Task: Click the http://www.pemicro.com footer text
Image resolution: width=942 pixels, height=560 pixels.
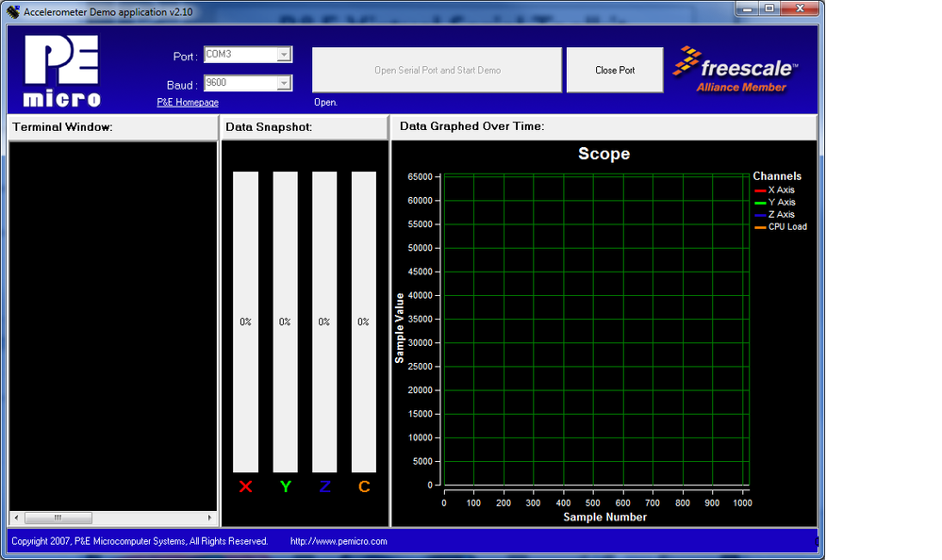Action: click(339, 541)
